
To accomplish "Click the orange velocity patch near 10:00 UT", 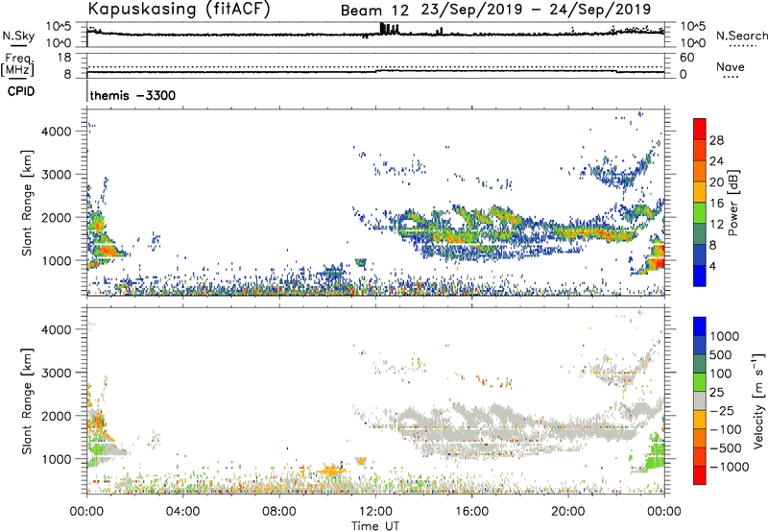I will [x=331, y=472].
